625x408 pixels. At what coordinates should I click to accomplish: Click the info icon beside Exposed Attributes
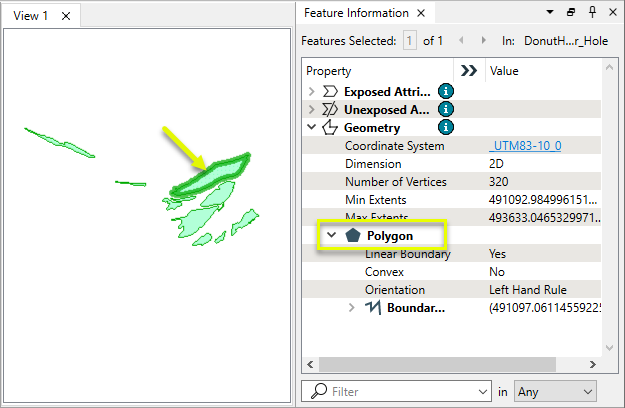[x=446, y=91]
